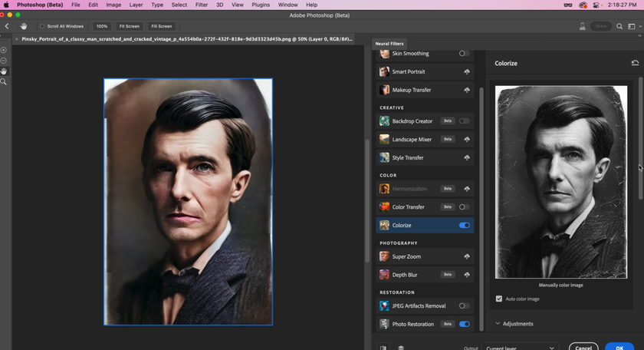Click the Fill Screen button
Image resolution: width=644 pixels, height=350 pixels.
coord(162,26)
